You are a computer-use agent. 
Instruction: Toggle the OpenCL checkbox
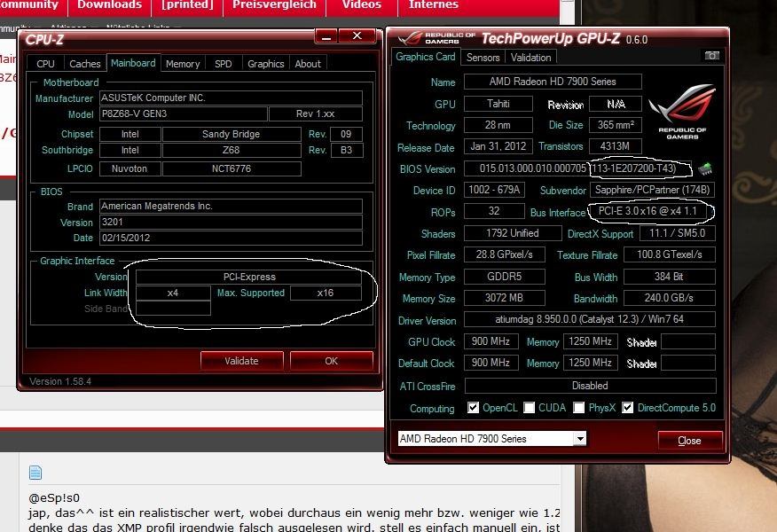[x=474, y=408]
